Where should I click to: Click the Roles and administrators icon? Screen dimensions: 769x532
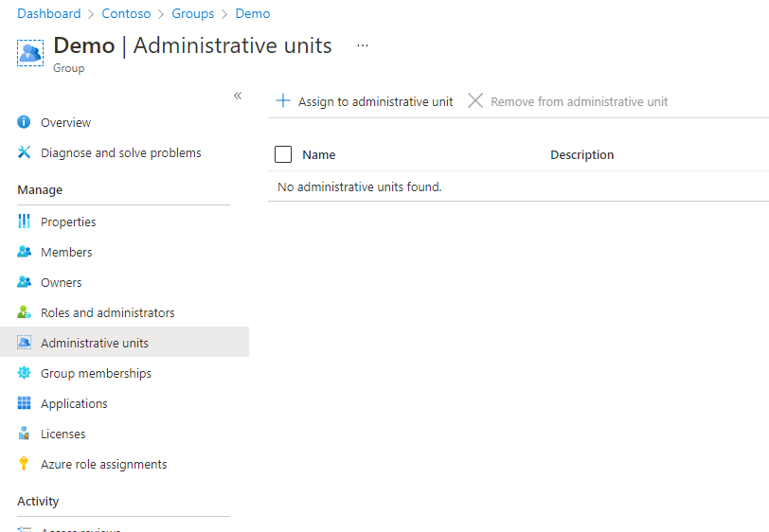[25, 312]
